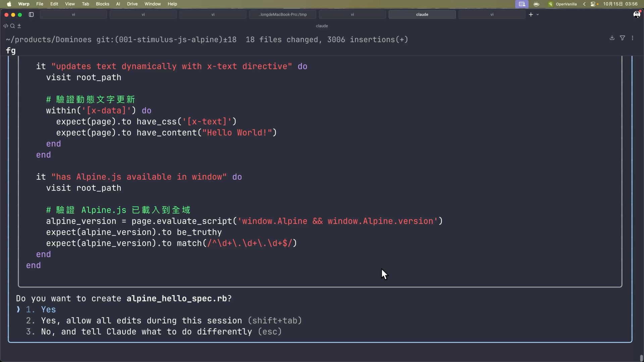
Task: Open the Blocks menu in menu bar
Action: pyautogui.click(x=102, y=4)
